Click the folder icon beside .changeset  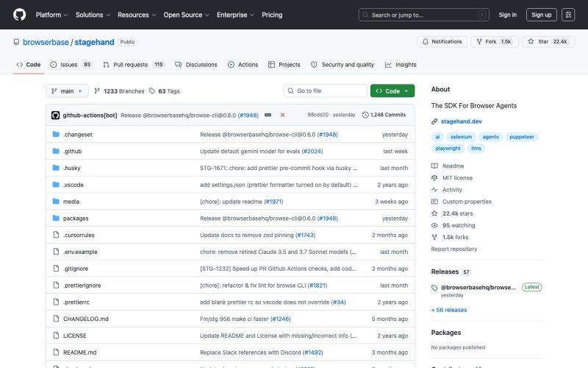56,134
